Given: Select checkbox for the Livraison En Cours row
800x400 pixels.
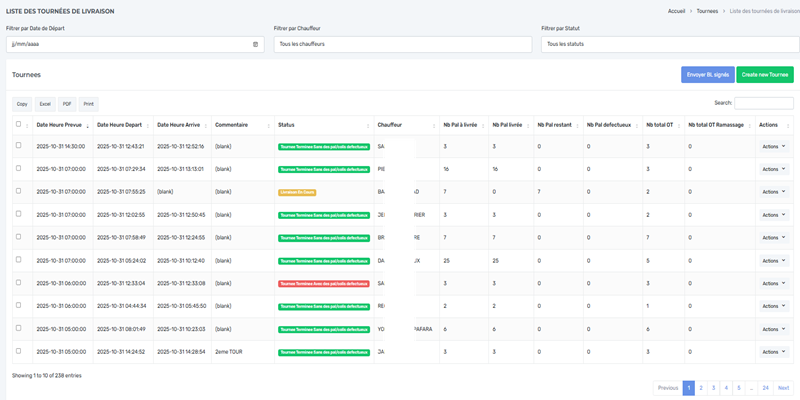Looking at the screenshot, I should pyautogui.click(x=18, y=191).
